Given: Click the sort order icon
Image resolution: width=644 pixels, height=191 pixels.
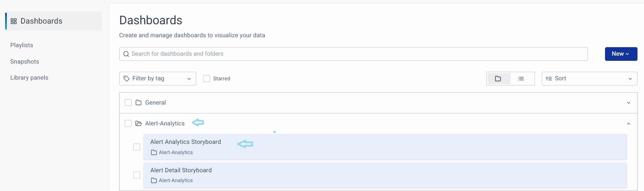Looking at the screenshot, I should pos(549,79).
